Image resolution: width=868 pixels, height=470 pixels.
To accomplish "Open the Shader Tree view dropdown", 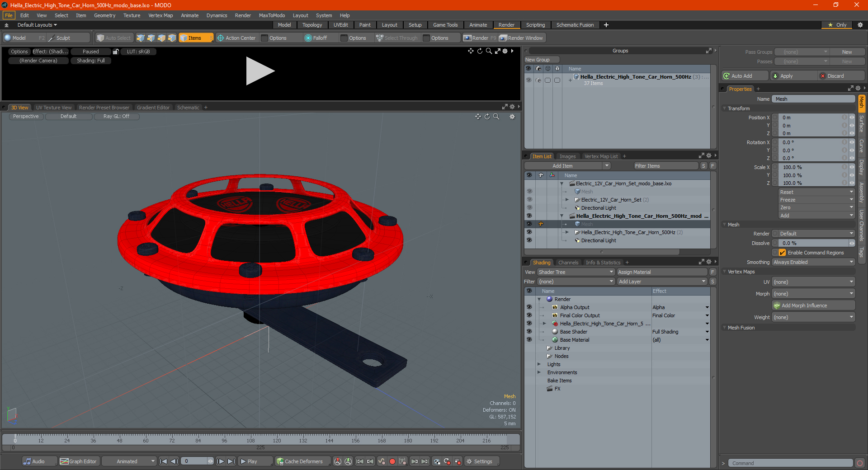I will (576, 272).
